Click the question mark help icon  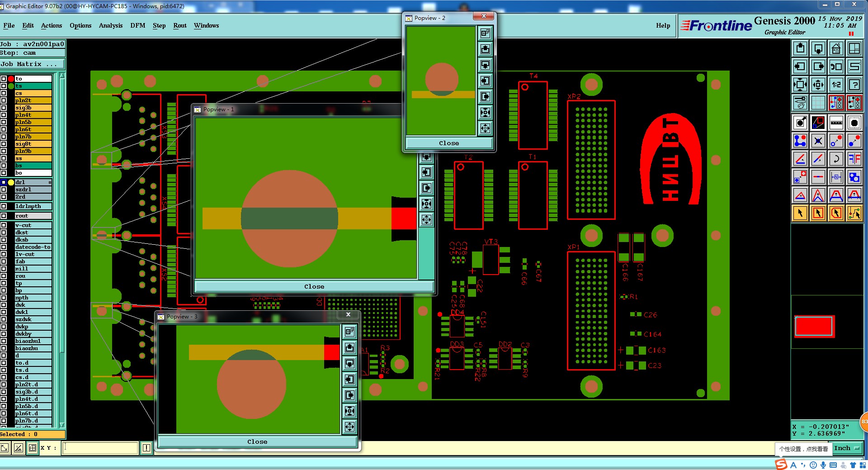click(x=854, y=85)
